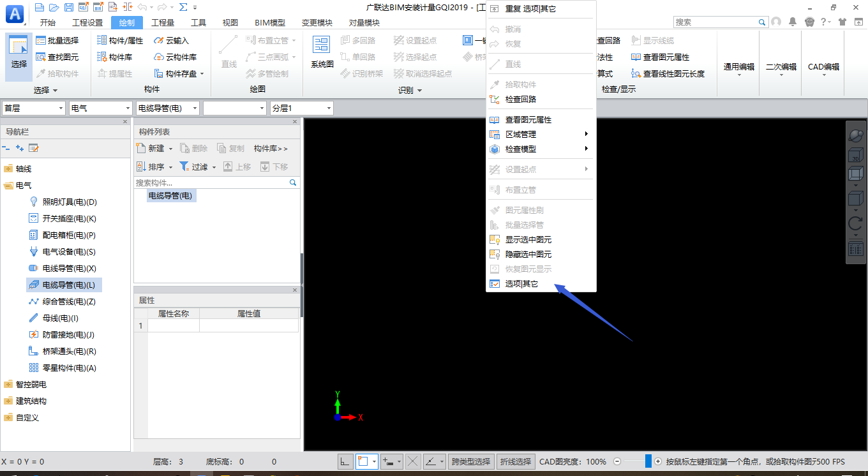This screenshot has width=868, height=476.
Task: Click the search magnifier in 搜索构件 box
Action: pyautogui.click(x=293, y=182)
